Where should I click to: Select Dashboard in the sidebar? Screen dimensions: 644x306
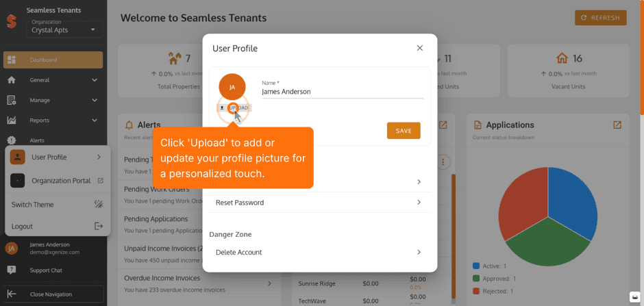coord(53,60)
